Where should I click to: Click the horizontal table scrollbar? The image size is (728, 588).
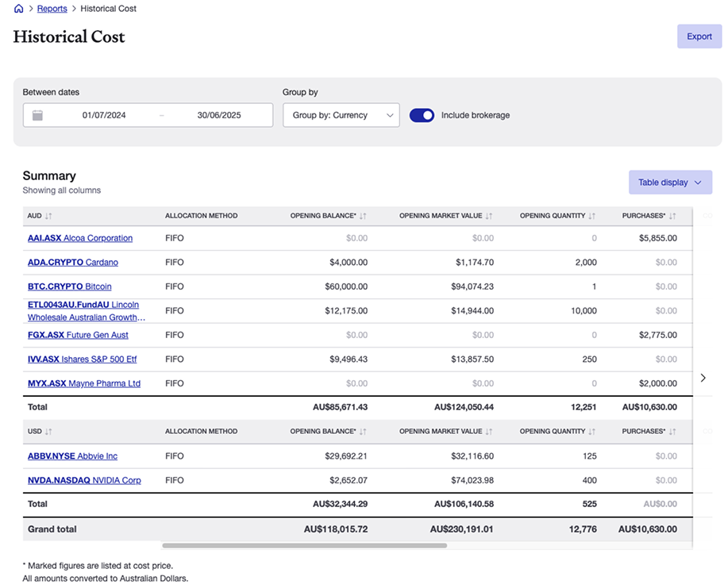coord(305,546)
